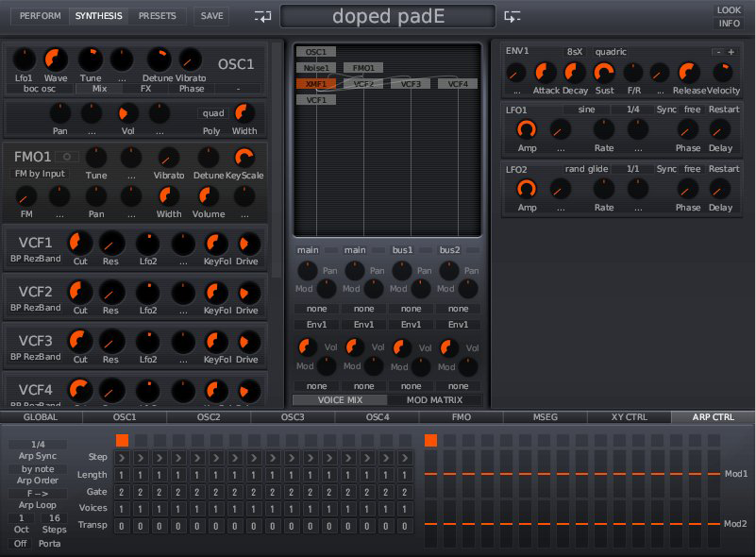Open the ENV1 quadric curve dropdown

[611, 52]
